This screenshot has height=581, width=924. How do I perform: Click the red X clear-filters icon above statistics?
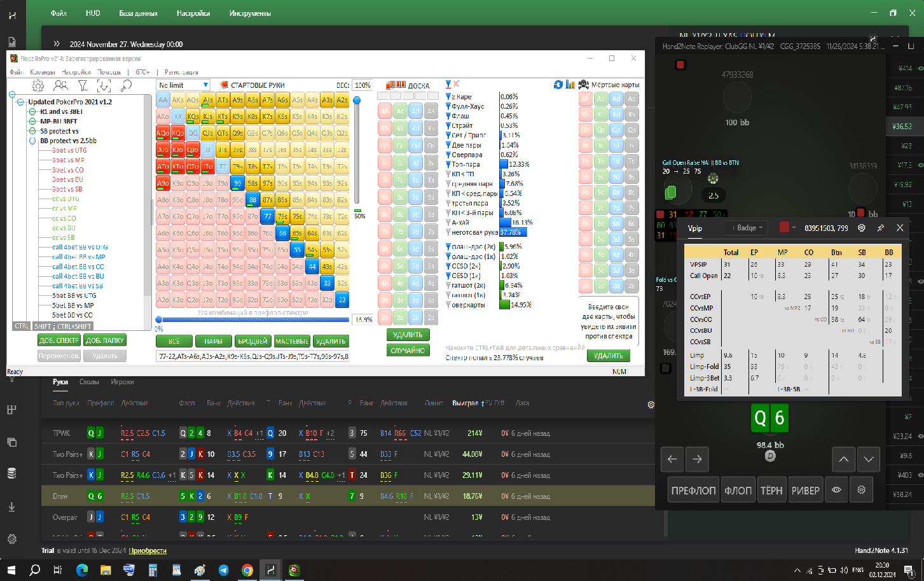click(x=457, y=84)
